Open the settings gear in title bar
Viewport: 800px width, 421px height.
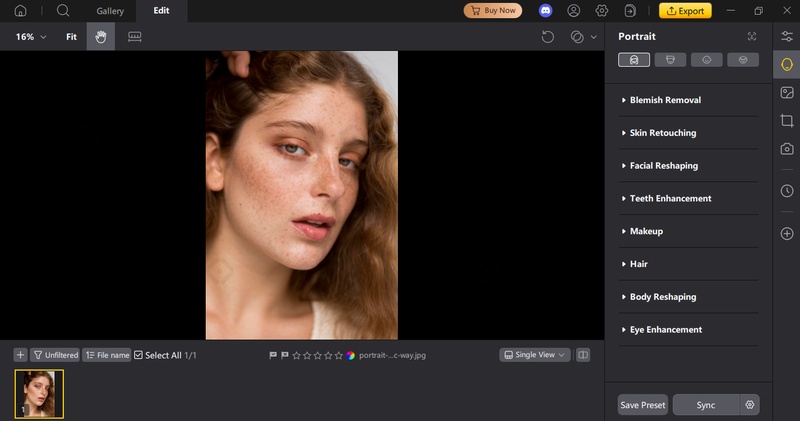(x=602, y=11)
